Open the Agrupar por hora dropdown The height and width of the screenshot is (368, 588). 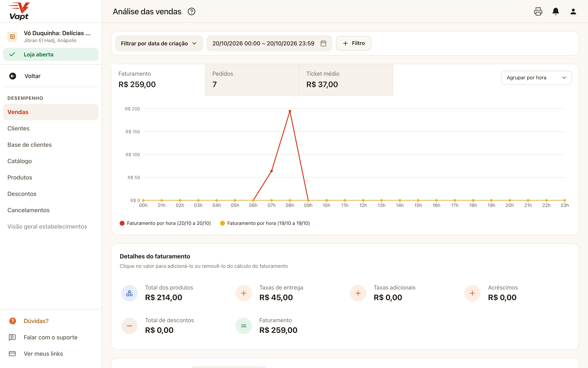tap(537, 78)
